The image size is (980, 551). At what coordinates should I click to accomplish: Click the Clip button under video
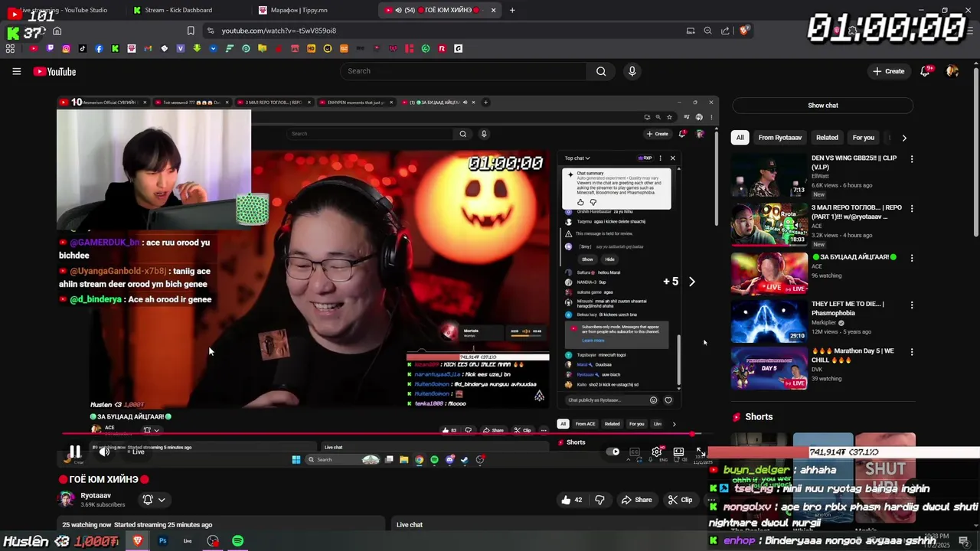680,500
